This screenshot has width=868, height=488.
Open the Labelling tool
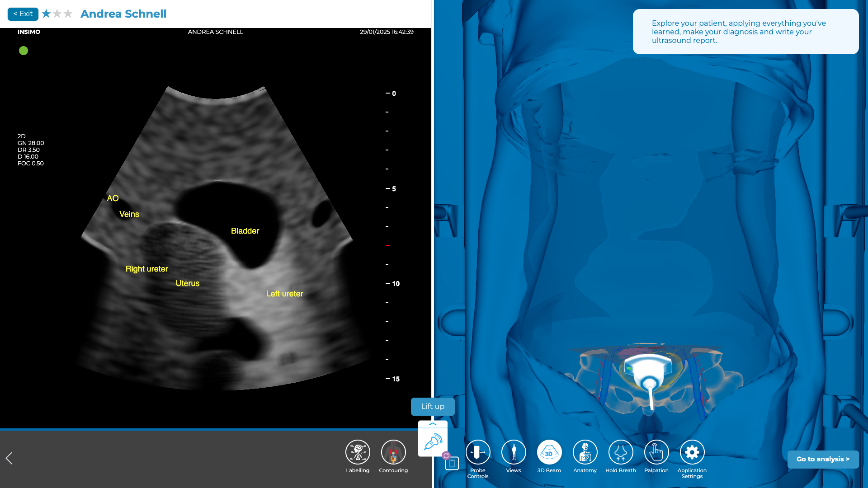tap(358, 452)
